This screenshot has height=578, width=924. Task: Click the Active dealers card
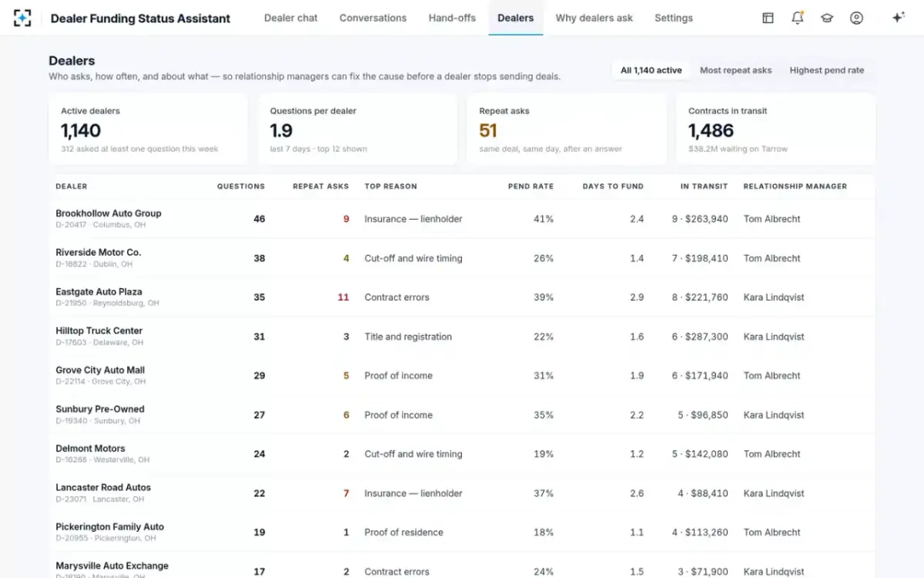point(148,129)
